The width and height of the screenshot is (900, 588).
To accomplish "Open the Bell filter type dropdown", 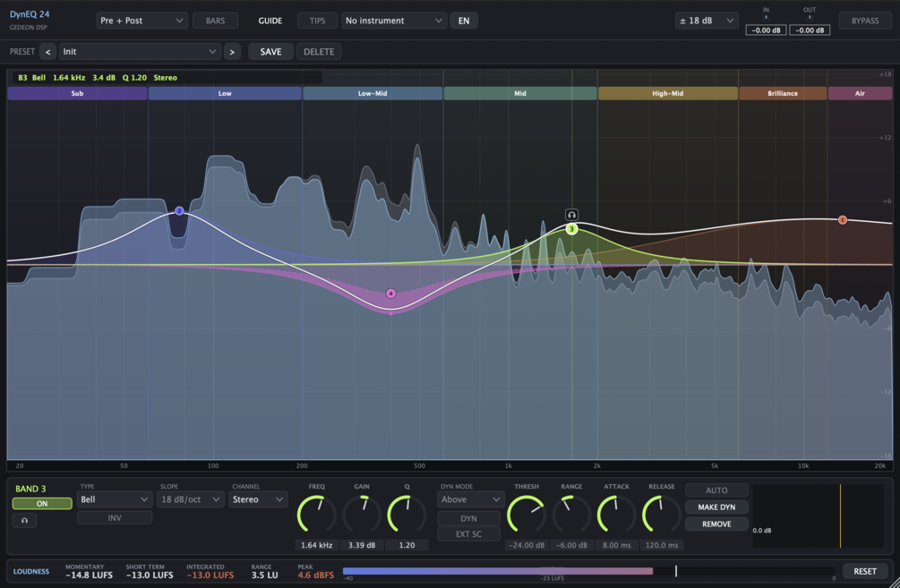I will coord(115,499).
